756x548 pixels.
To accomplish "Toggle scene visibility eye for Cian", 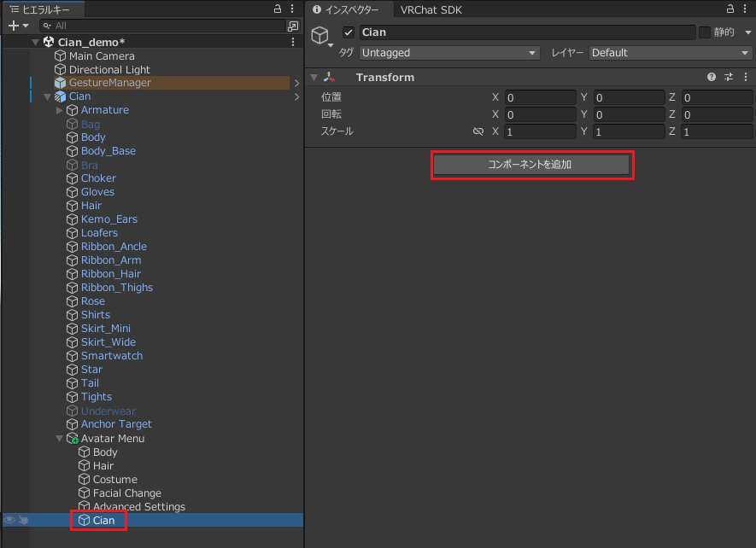I will 9,520.
